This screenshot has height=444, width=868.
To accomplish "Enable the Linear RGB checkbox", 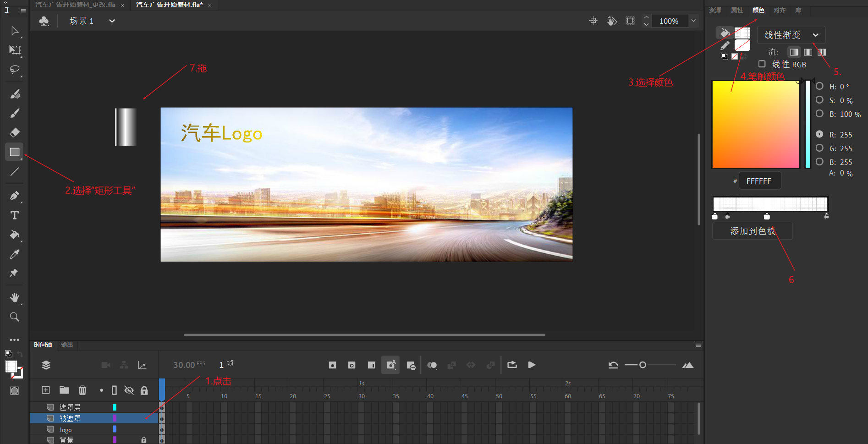I will pos(762,64).
